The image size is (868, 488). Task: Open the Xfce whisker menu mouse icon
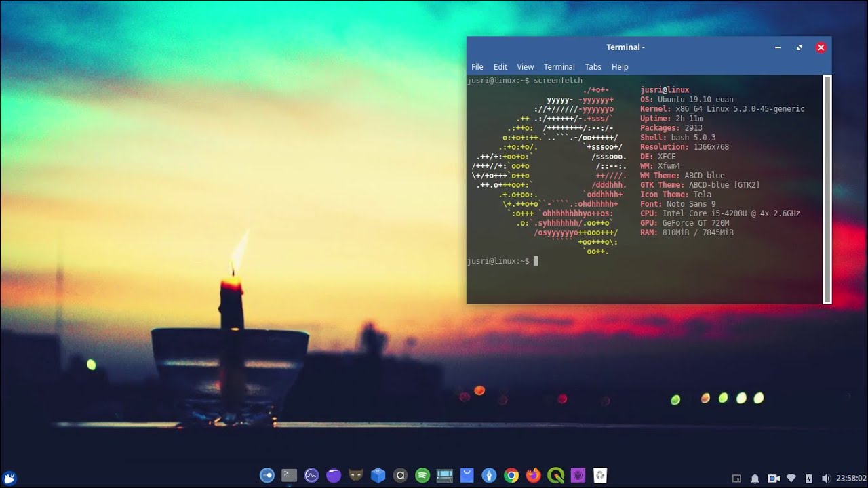(9, 478)
